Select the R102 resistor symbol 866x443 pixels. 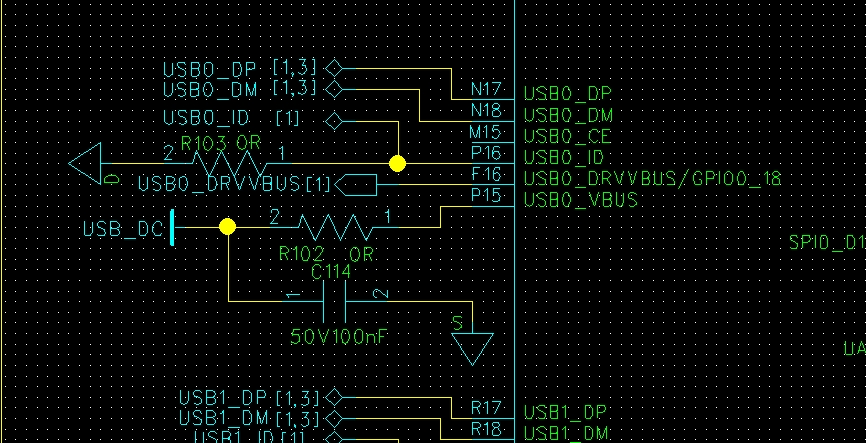(x=335, y=227)
